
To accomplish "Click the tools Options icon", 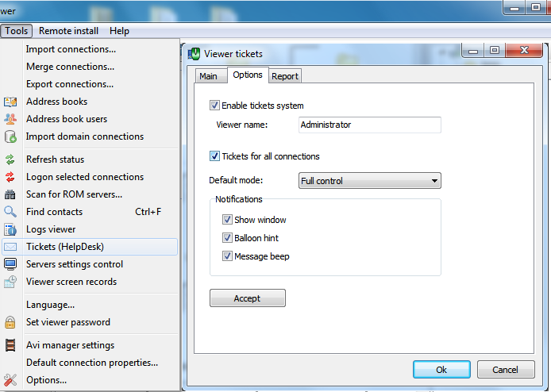I will coord(10,380).
